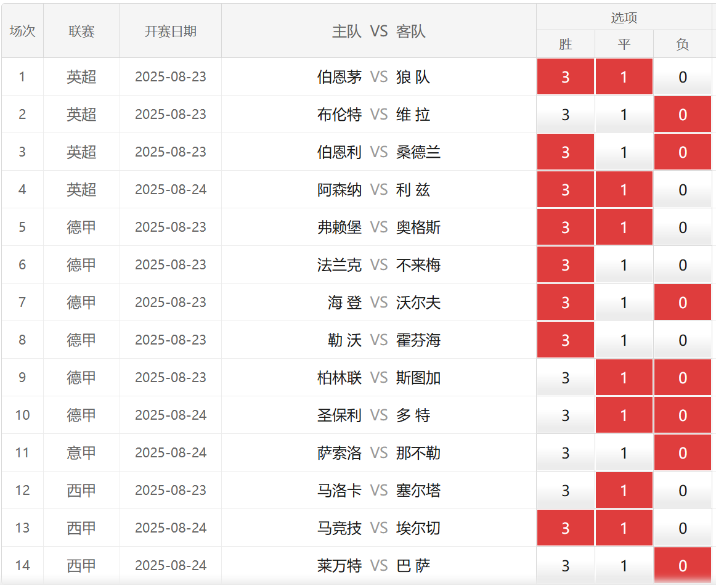Select win option 3 for 布伦特 VS 维拉
The height and width of the screenshot is (588, 716).
tap(565, 114)
